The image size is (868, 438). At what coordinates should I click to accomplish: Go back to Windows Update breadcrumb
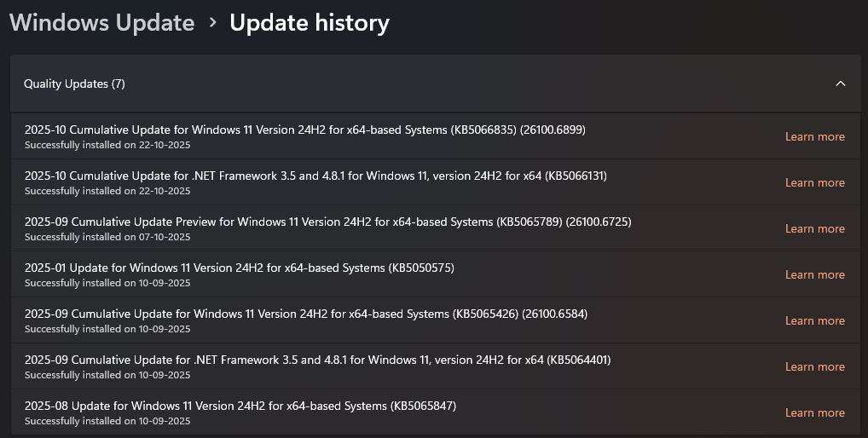[x=101, y=23]
